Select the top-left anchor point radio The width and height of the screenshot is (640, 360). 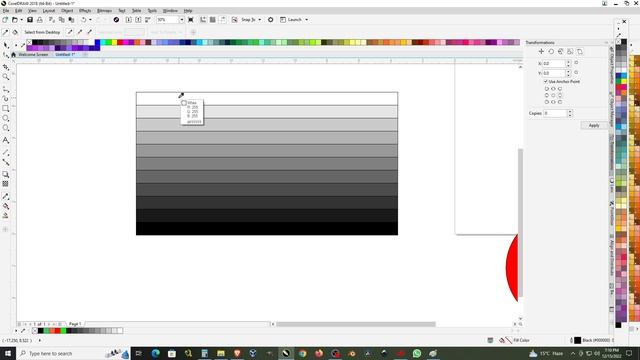click(547, 89)
